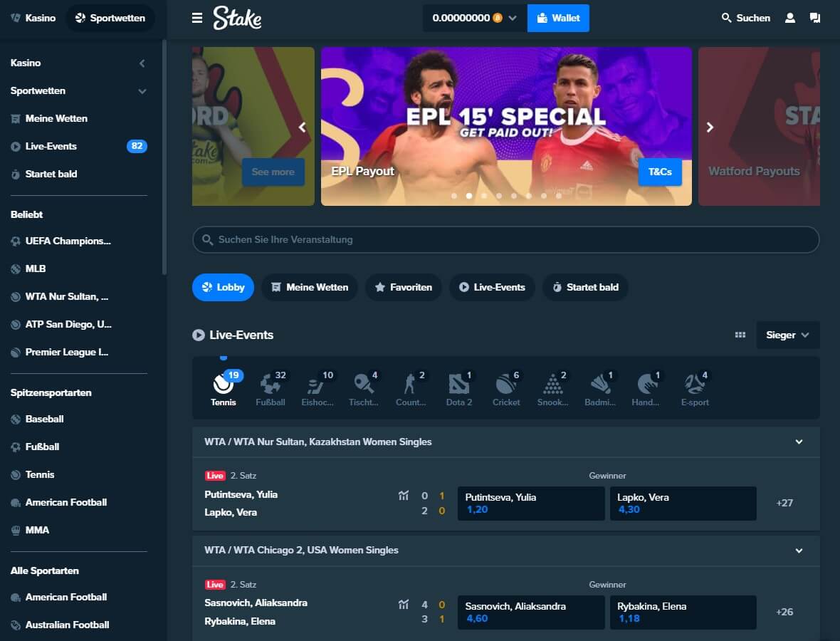840x641 pixels.
Task: Click the sidebar vertical scrollbar
Action: point(164,157)
